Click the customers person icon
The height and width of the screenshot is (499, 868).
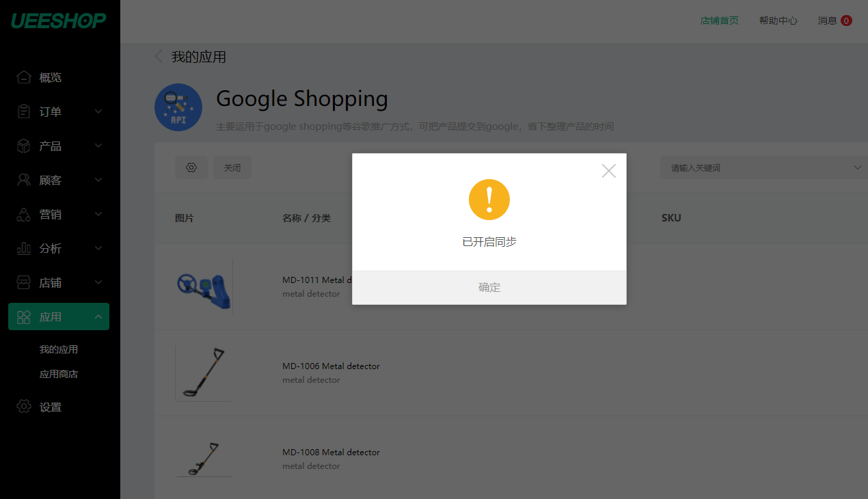[x=24, y=180]
